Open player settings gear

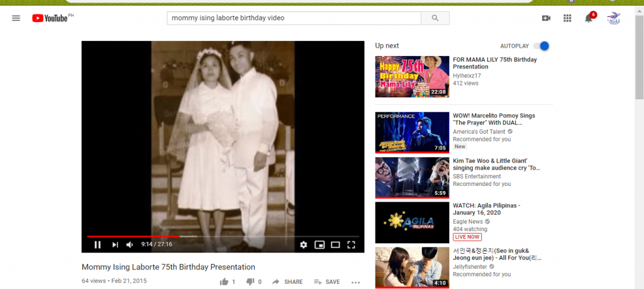(x=303, y=244)
